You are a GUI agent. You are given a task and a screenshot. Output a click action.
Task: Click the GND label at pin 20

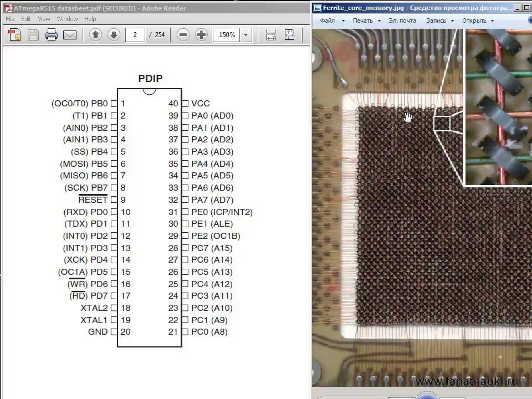point(98,332)
